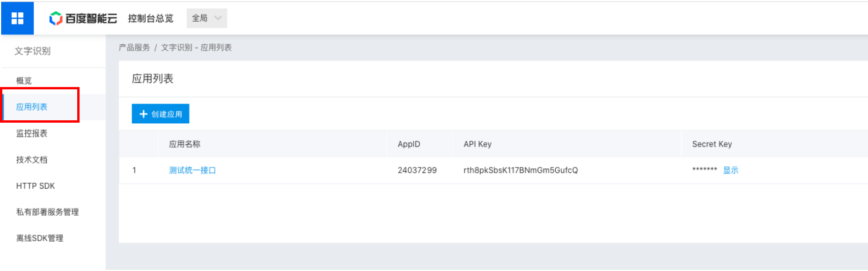Screen dimensions: 868x271
Task: Click the plus icon on 创建应用
Action: 143,114
